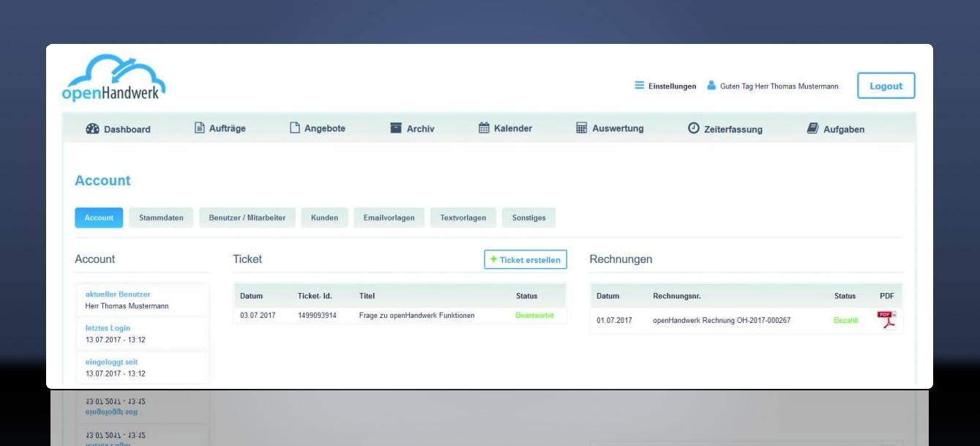Image resolution: width=980 pixels, height=446 pixels.
Task: Click the Ticket- Id. column header
Action: pyautogui.click(x=315, y=296)
